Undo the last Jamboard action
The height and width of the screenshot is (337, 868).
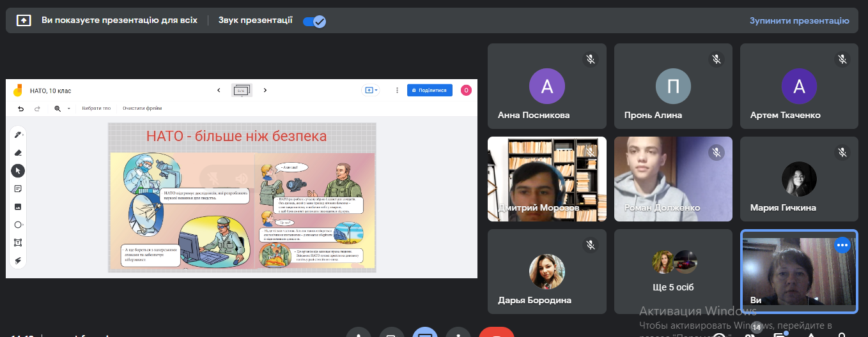pyautogui.click(x=21, y=109)
